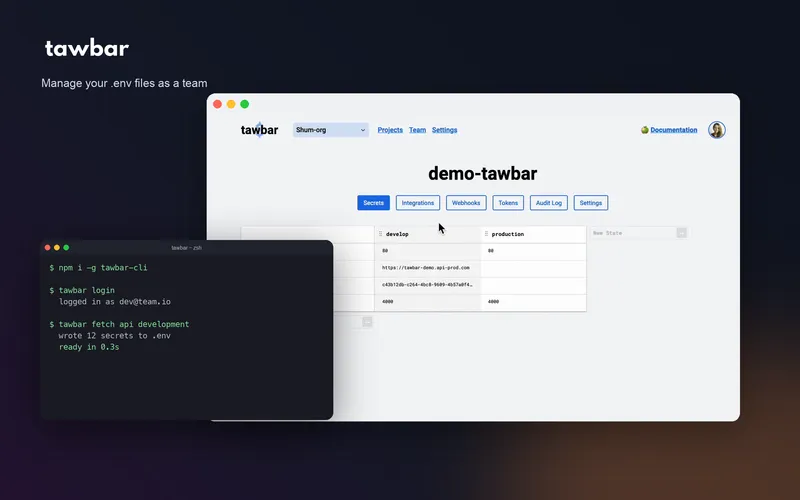The width and height of the screenshot is (800, 500).
Task: Click the tawbar logo in the browser header
Action: (x=259, y=130)
